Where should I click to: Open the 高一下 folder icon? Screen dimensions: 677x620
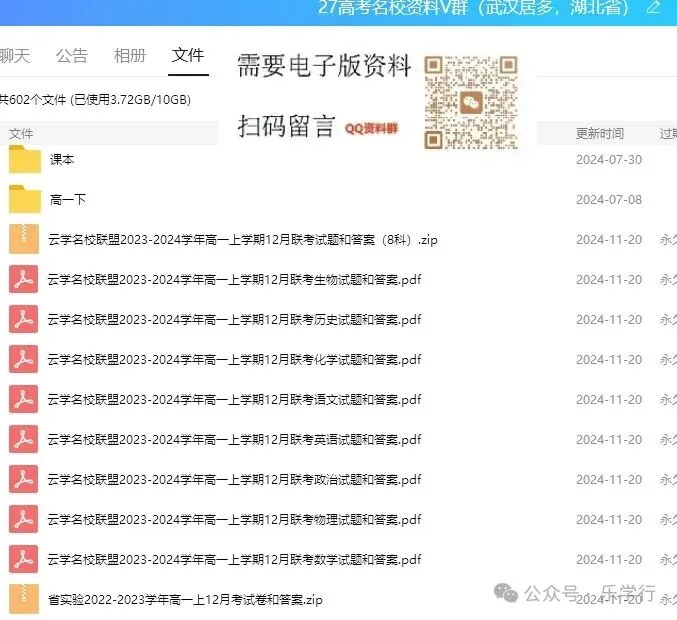pyautogui.click(x=25, y=199)
